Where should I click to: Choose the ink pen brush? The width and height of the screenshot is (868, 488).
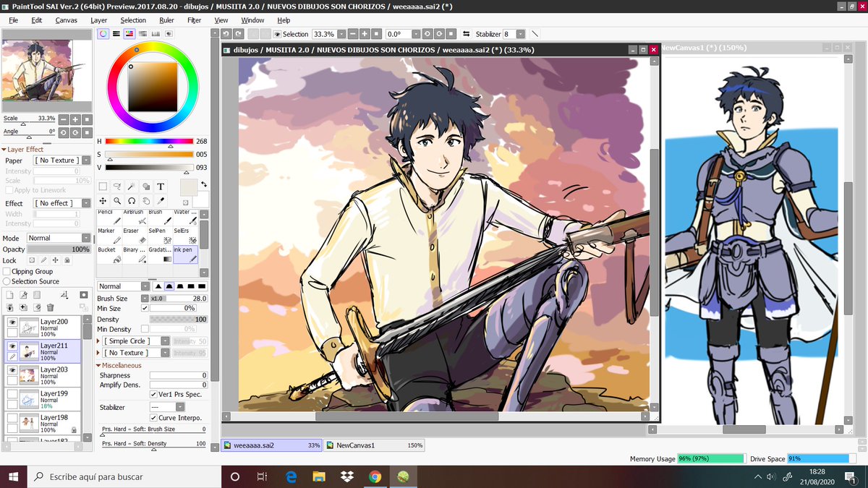pyautogui.click(x=185, y=254)
